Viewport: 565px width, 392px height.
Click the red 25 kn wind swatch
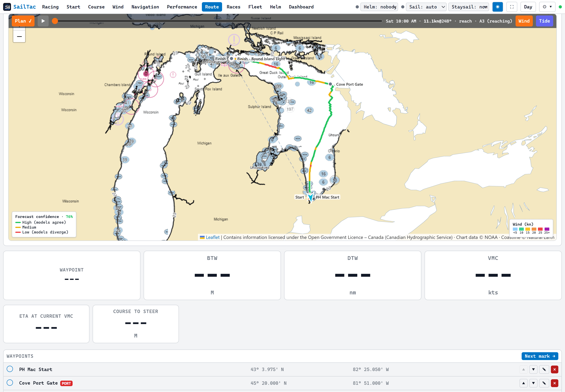(x=540, y=229)
